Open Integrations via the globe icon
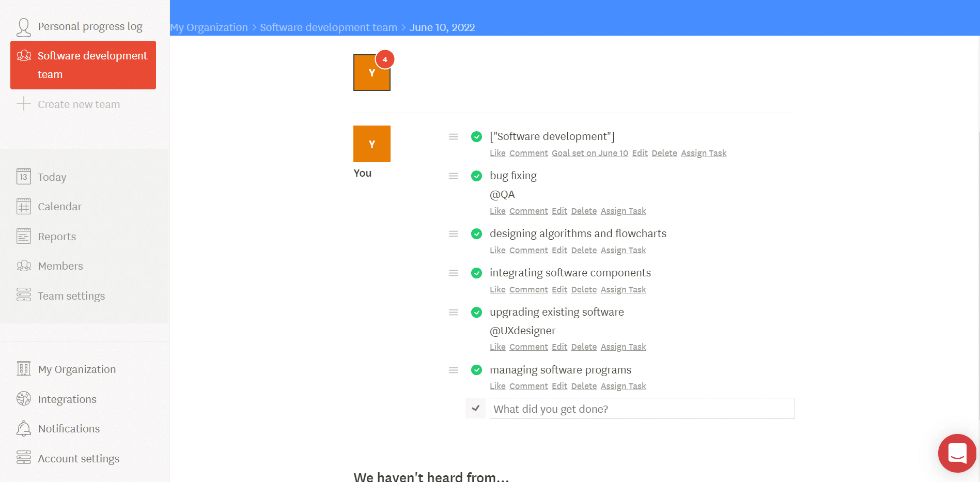Viewport: 980px width, 482px height. coord(23,398)
